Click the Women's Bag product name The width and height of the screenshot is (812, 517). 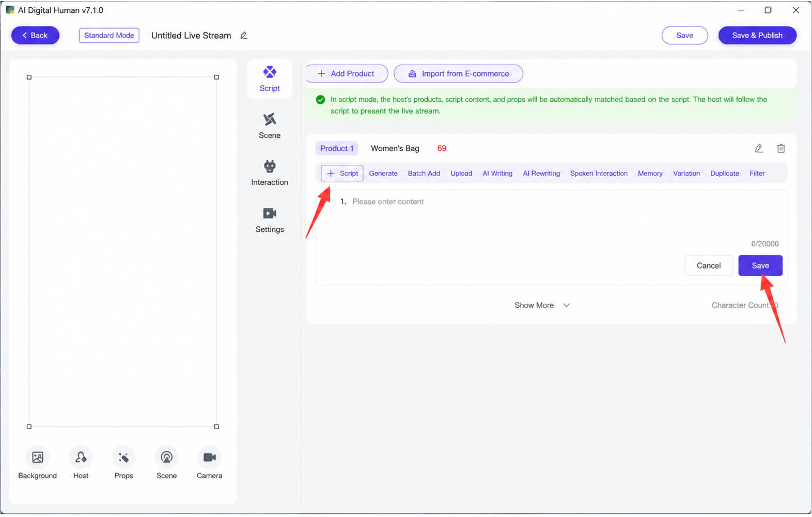pos(395,149)
